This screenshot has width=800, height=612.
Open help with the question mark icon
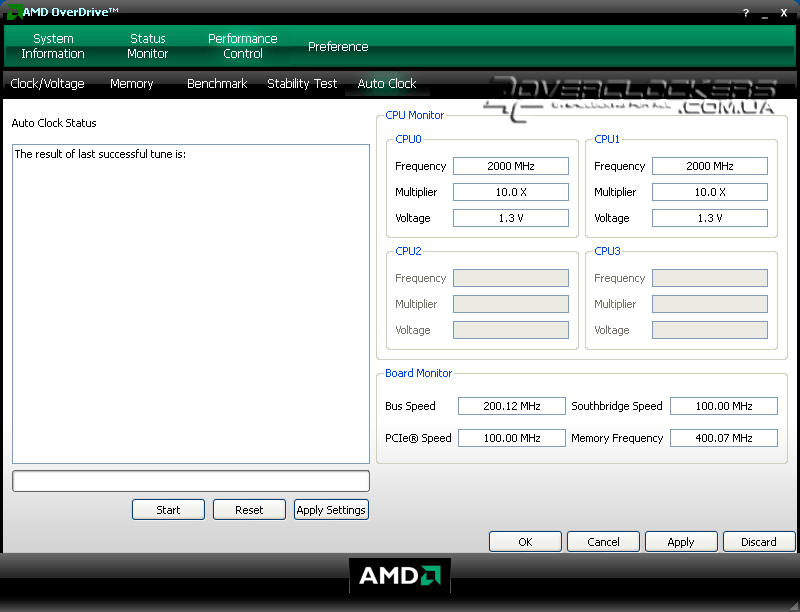746,13
